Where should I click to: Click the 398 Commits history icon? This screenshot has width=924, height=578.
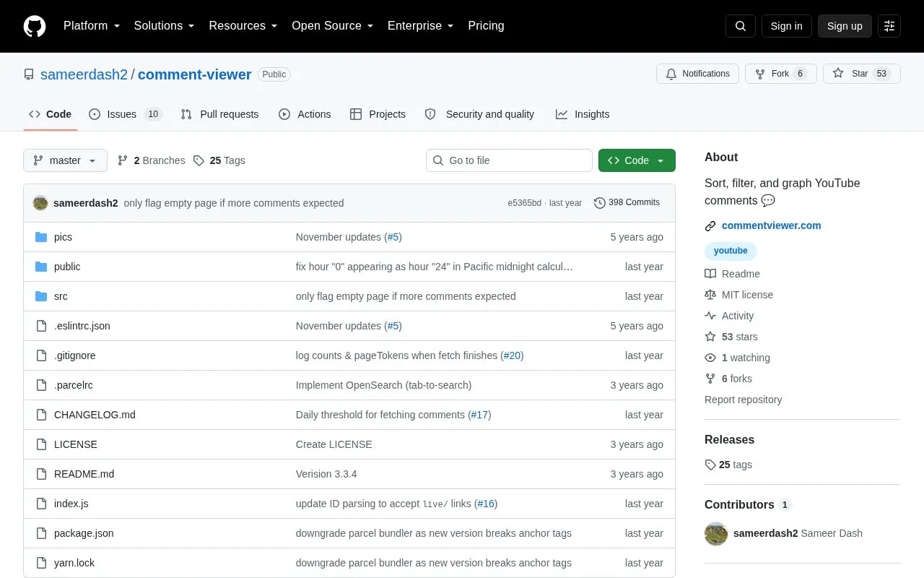click(x=600, y=203)
